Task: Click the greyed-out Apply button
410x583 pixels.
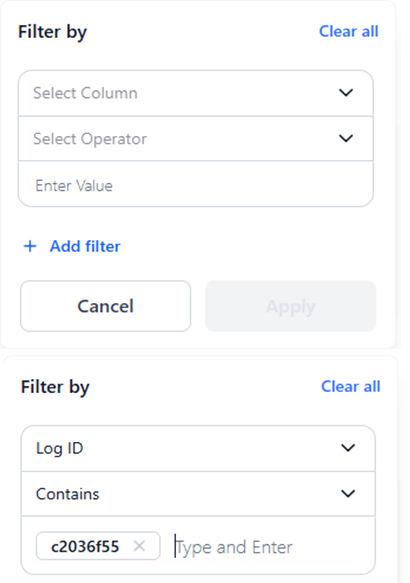Action: (291, 306)
